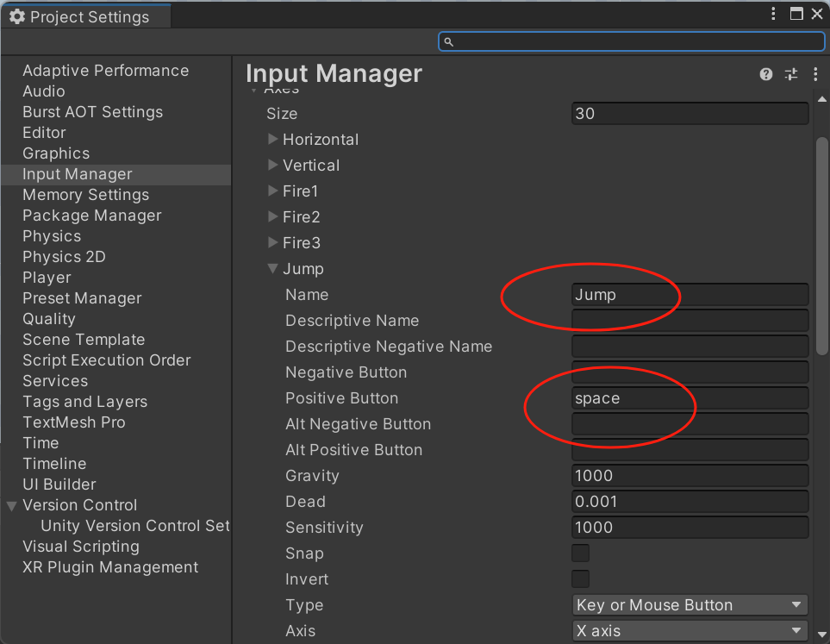Enable Invert for the Jump axis

pyautogui.click(x=580, y=578)
